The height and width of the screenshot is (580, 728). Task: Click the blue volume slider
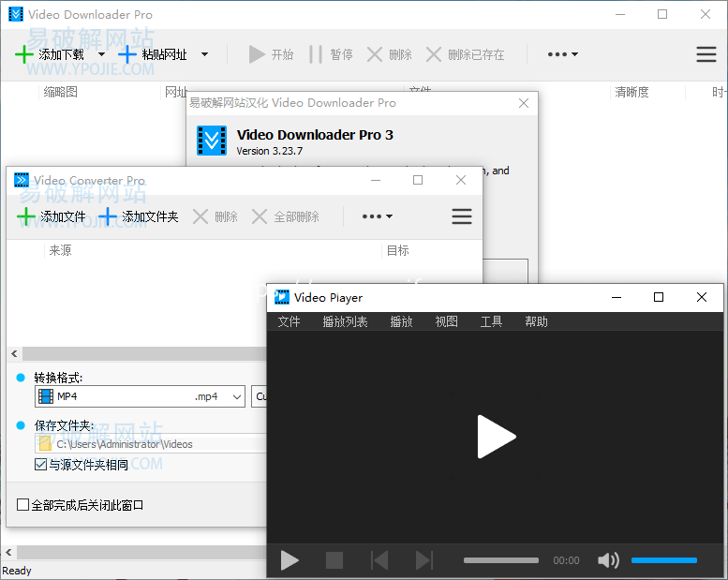(x=664, y=560)
